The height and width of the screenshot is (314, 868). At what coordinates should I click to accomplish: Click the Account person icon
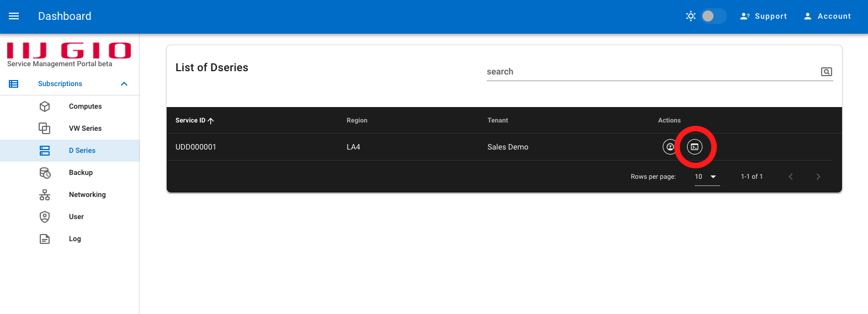tap(808, 17)
